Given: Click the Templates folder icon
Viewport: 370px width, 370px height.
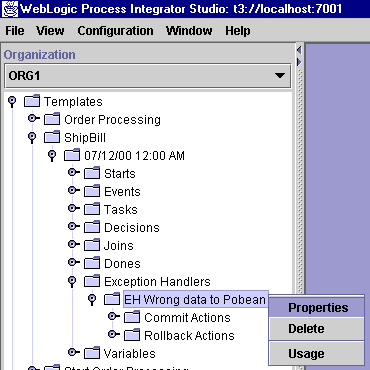Looking at the screenshot, I should coord(32,101).
